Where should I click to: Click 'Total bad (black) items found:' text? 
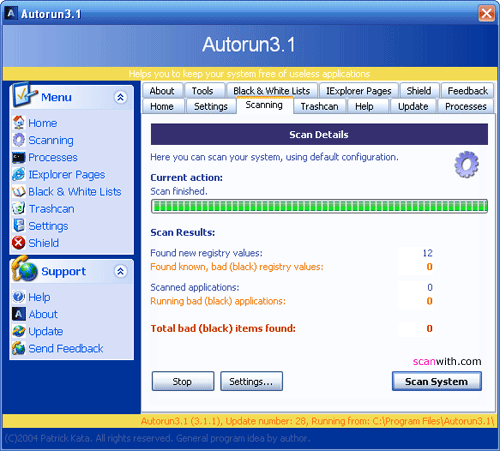click(223, 329)
